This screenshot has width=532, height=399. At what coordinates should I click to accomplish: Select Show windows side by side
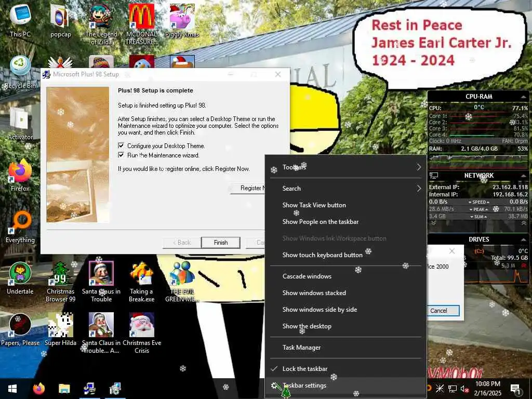[345, 310]
